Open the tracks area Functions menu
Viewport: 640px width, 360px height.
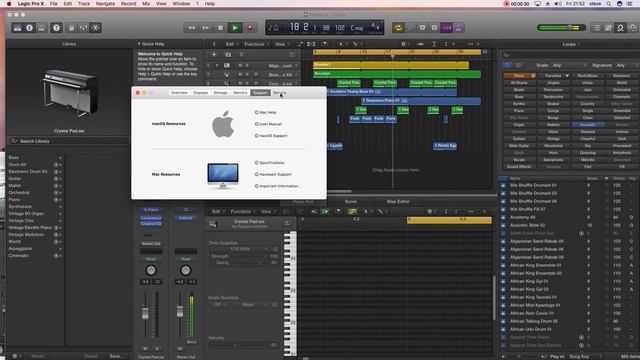point(256,44)
